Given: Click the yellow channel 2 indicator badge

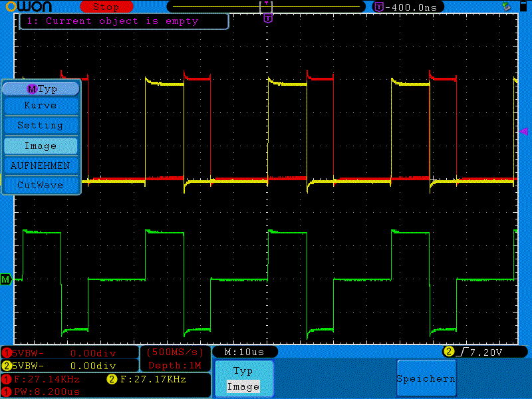Looking at the screenshot, I should 7,366.
